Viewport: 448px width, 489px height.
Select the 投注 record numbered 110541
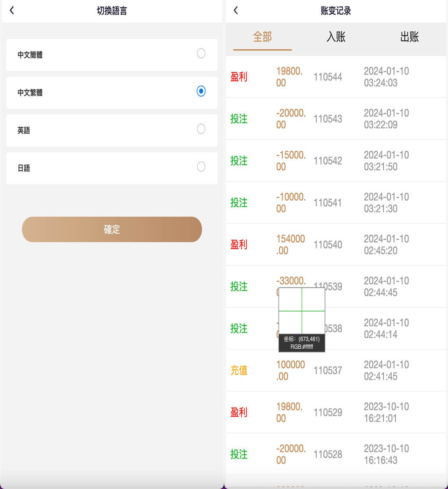(336, 203)
